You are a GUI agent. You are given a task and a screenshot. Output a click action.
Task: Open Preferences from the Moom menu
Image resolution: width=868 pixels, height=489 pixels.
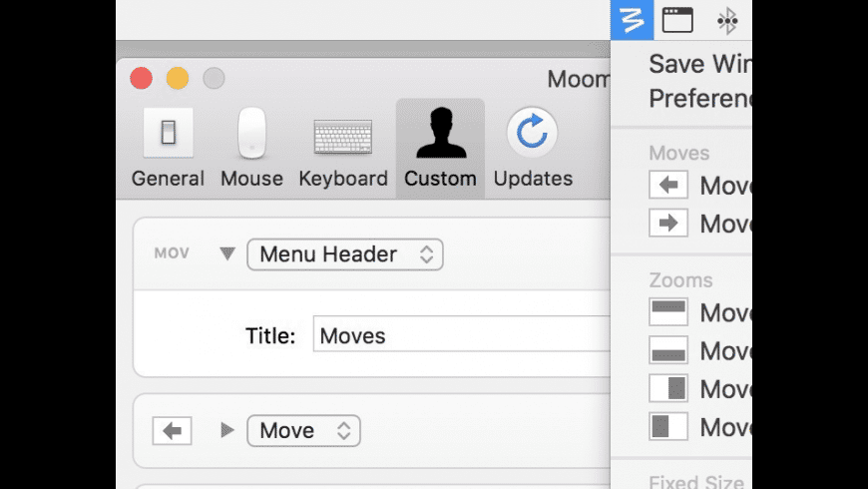(700, 99)
